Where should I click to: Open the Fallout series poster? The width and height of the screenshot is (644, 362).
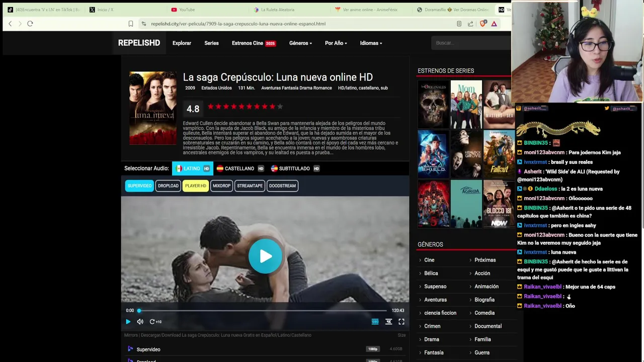(x=499, y=154)
